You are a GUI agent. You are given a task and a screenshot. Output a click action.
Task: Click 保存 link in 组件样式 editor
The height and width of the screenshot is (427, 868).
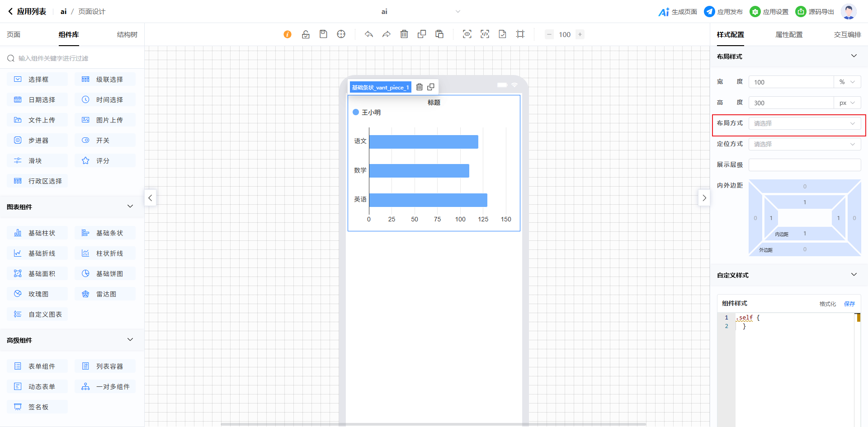[x=849, y=304]
